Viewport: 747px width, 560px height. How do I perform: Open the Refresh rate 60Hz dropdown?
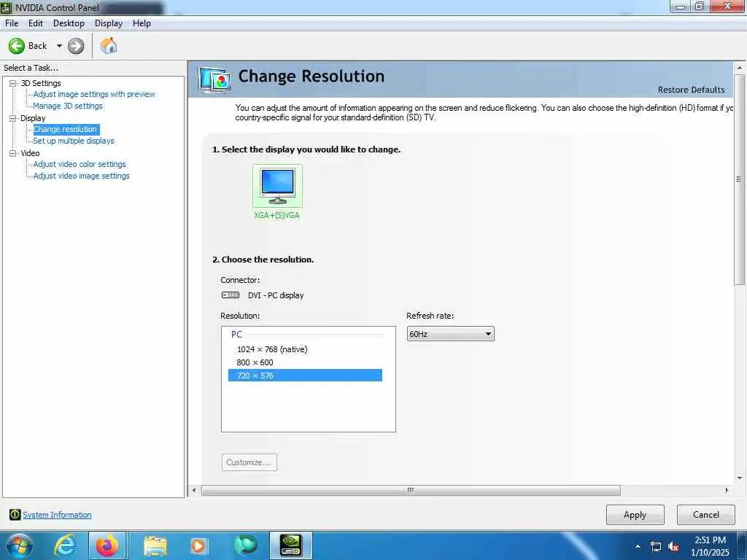point(450,334)
